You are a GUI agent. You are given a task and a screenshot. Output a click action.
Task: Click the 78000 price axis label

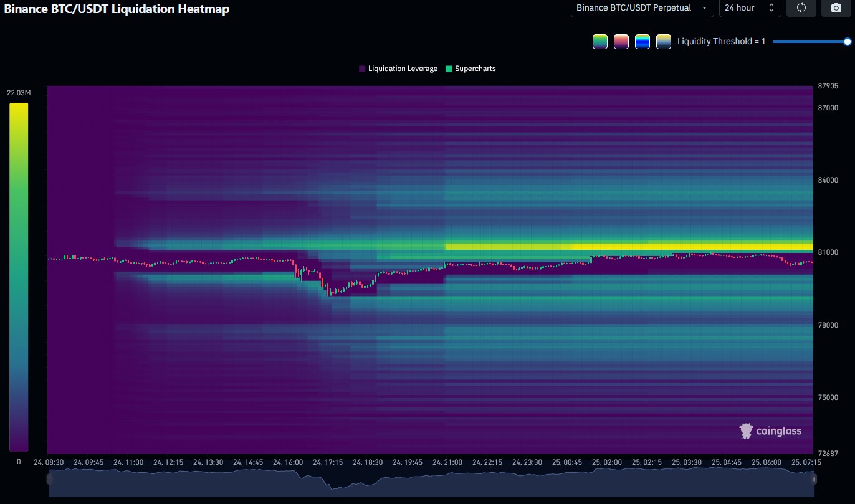tap(828, 325)
